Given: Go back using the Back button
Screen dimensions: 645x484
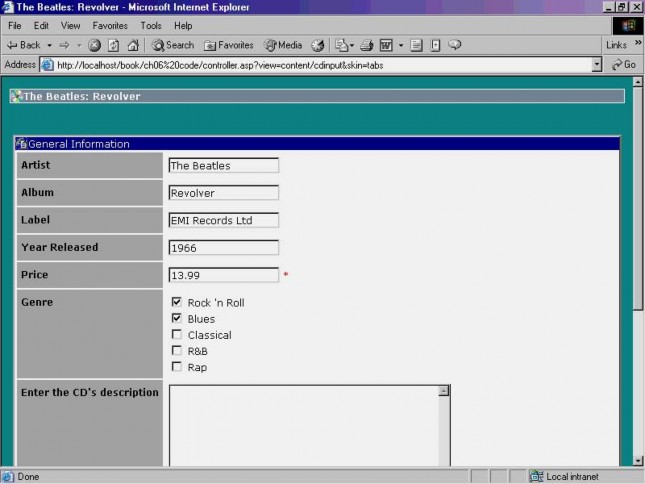Looking at the screenshot, I should pos(23,45).
